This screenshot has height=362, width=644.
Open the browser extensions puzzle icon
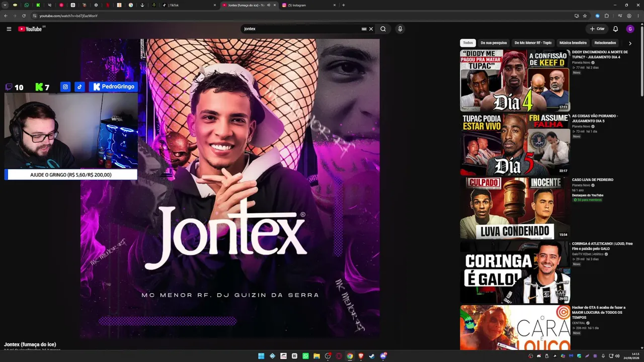click(x=607, y=16)
